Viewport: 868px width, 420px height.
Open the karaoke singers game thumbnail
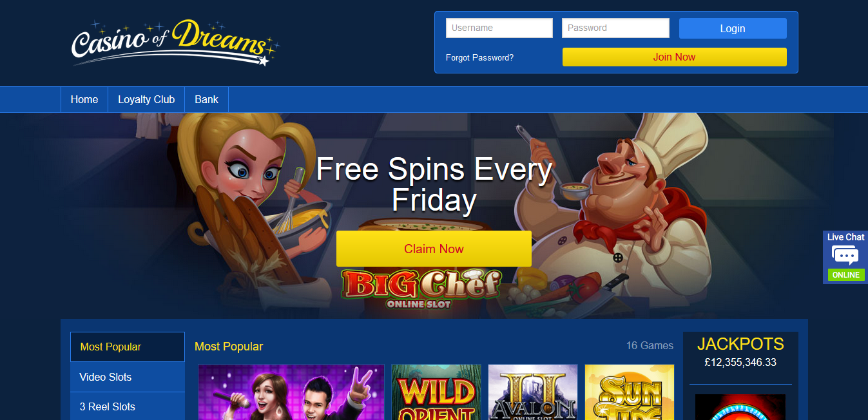(291, 392)
